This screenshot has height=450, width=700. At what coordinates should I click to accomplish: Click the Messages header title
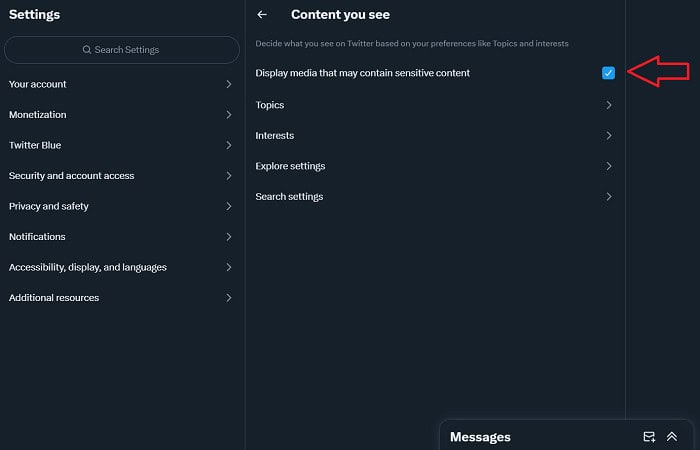[x=480, y=437]
